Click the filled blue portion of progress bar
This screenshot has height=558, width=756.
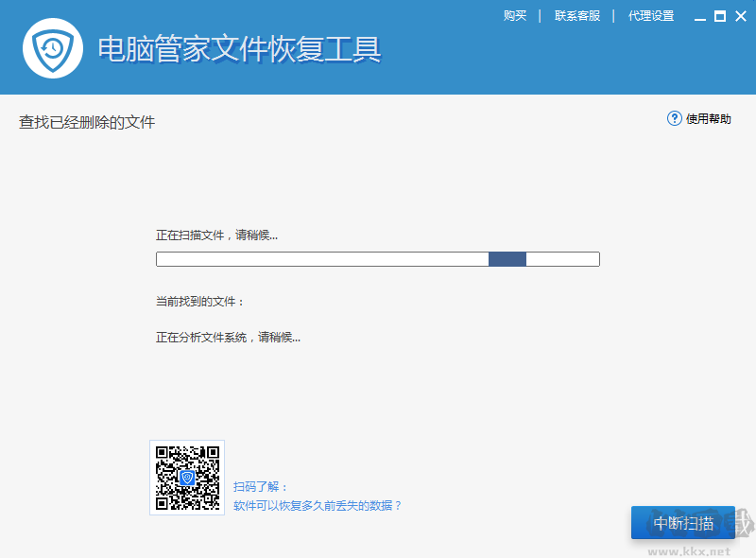507,258
